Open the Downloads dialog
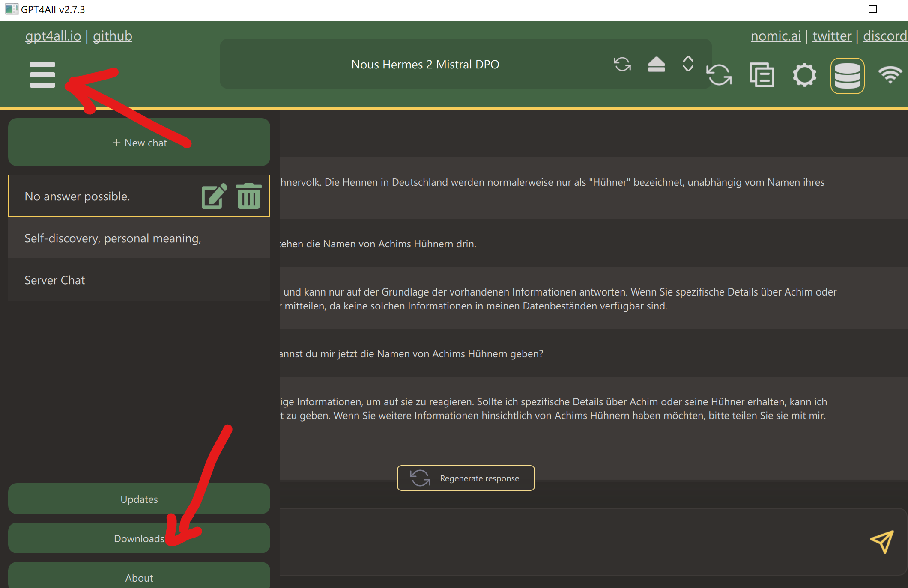908x588 pixels. coord(139,538)
